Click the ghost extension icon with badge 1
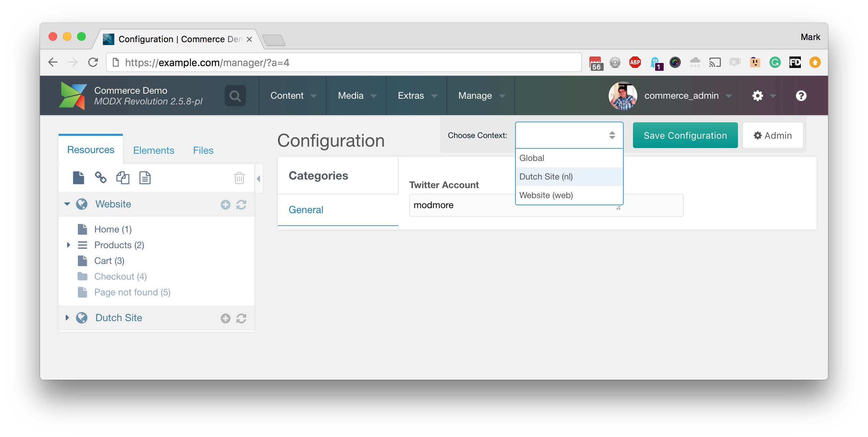Image resolution: width=868 pixels, height=437 pixels. click(656, 63)
